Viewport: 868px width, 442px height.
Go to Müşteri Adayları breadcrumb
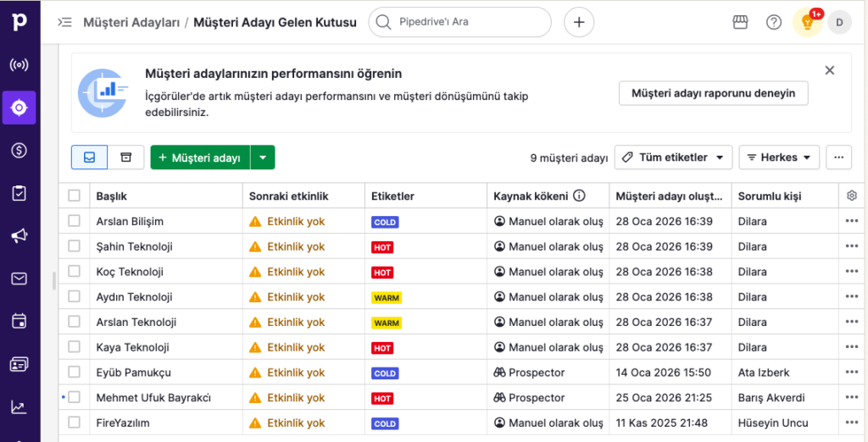[x=131, y=22]
